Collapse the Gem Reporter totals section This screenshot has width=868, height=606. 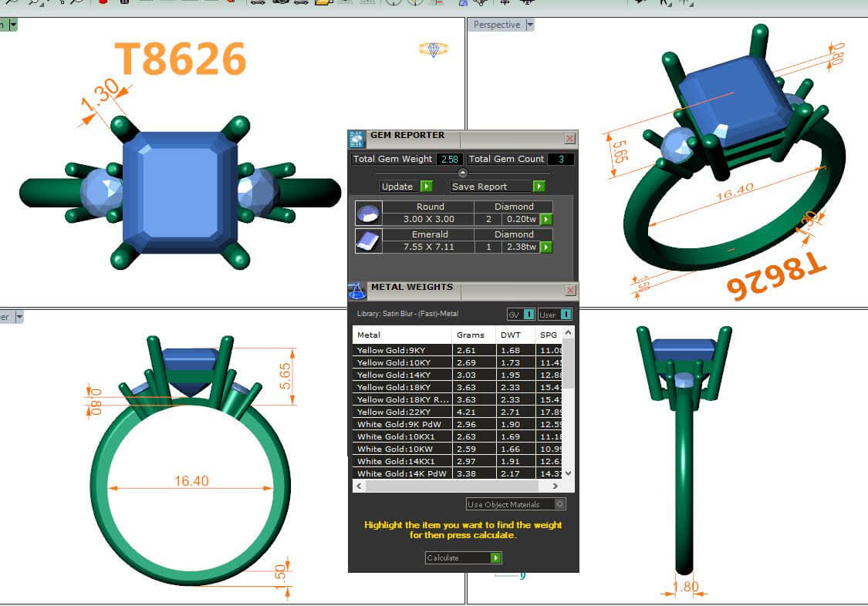[463, 173]
